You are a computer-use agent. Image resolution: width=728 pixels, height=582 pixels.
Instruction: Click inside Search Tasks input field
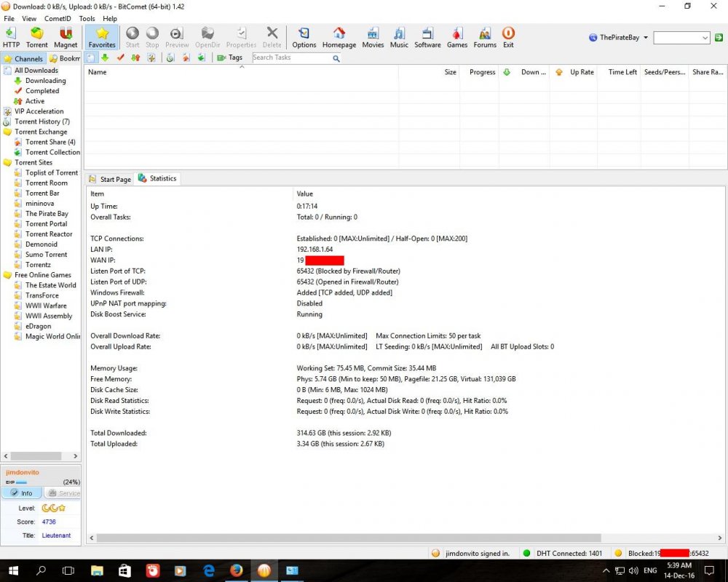tap(292, 57)
